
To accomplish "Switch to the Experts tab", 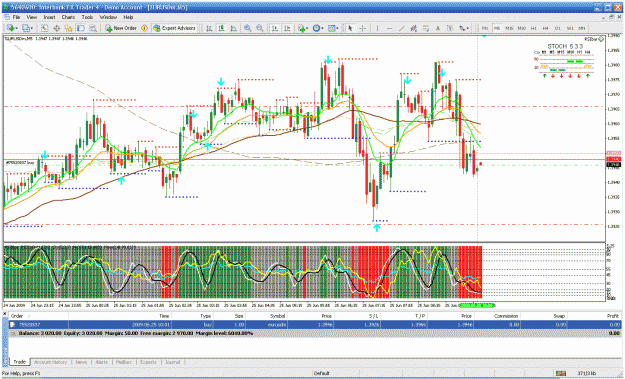I will click(x=148, y=362).
